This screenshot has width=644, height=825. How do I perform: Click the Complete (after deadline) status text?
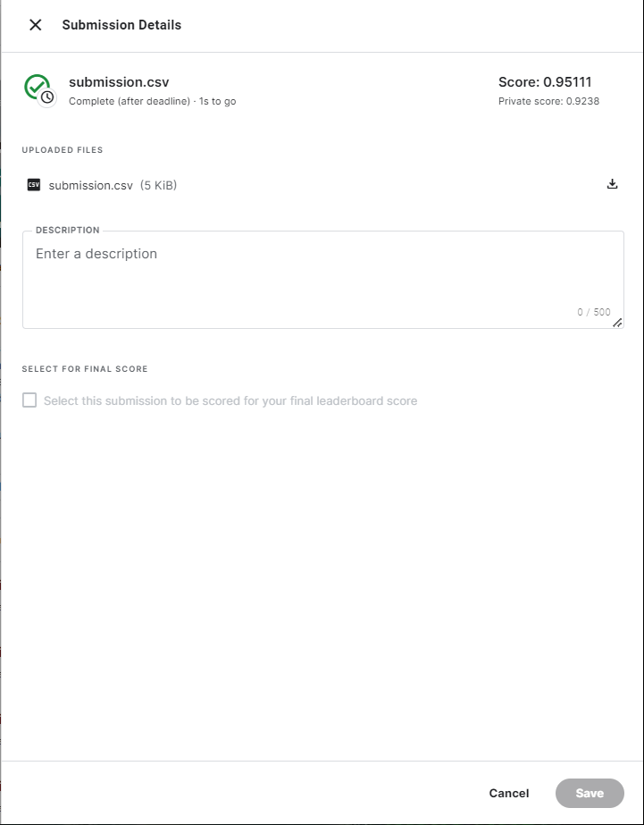(x=134, y=101)
